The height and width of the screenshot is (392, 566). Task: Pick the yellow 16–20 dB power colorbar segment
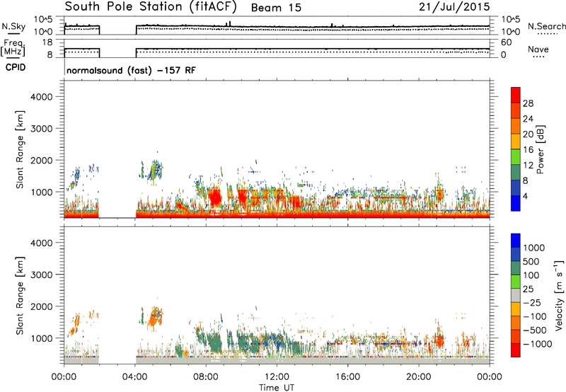click(x=516, y=141)
